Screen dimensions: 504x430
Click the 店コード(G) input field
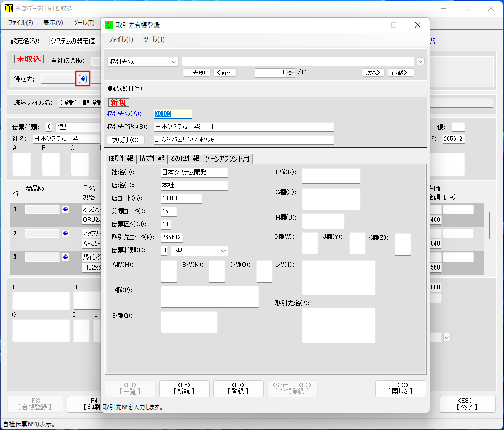181,198
